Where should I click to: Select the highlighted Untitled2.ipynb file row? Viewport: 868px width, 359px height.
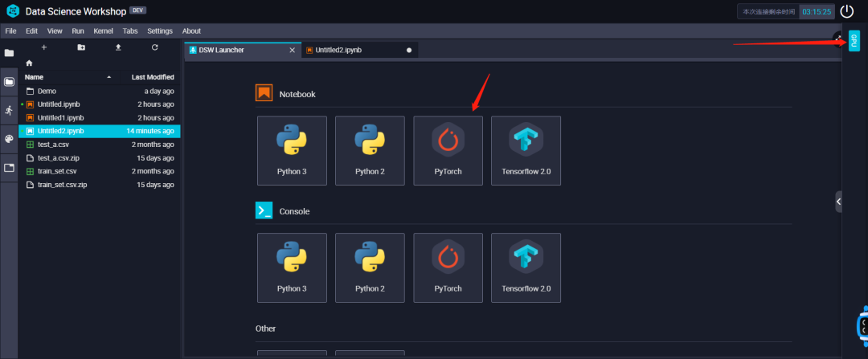click(100, 131)
